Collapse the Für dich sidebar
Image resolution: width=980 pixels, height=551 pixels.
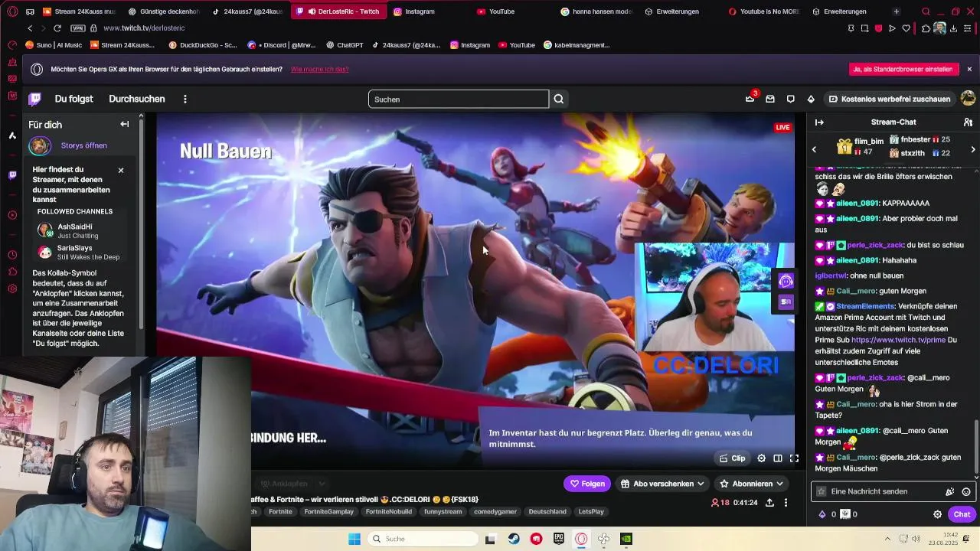tap(125, 124)
